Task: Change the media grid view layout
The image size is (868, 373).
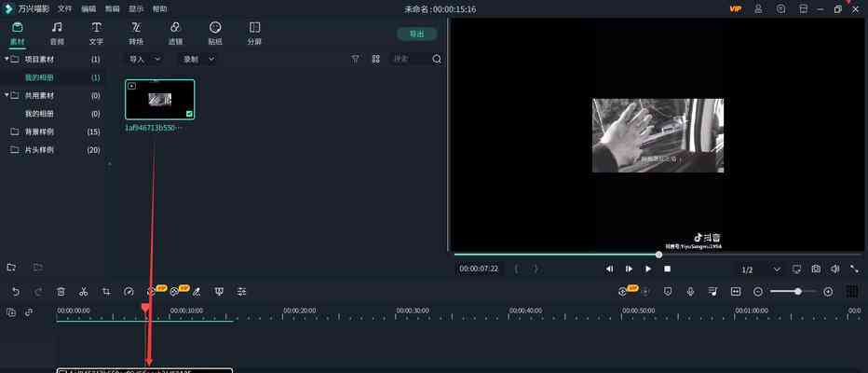Action: point(376,59)
